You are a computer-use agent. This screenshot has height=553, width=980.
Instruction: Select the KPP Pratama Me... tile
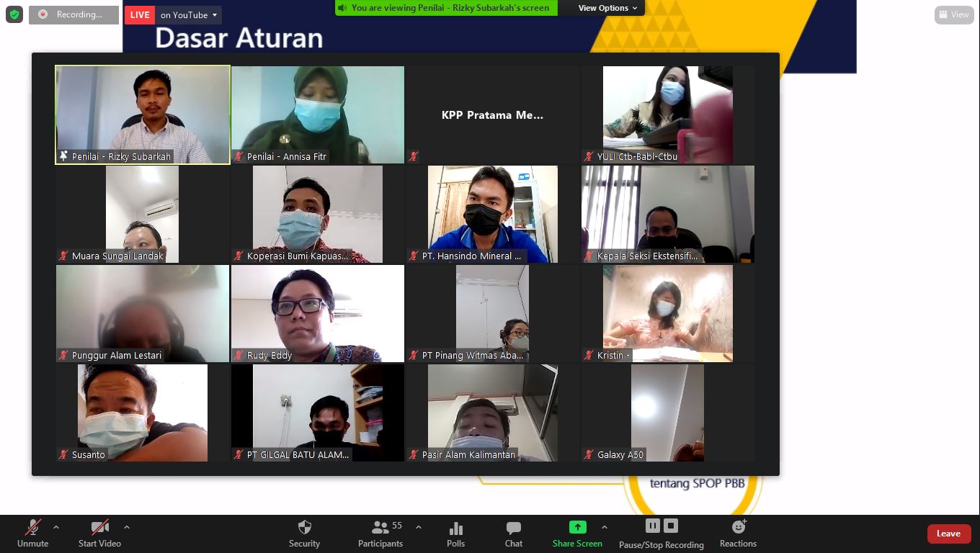[x=493, y=115]
